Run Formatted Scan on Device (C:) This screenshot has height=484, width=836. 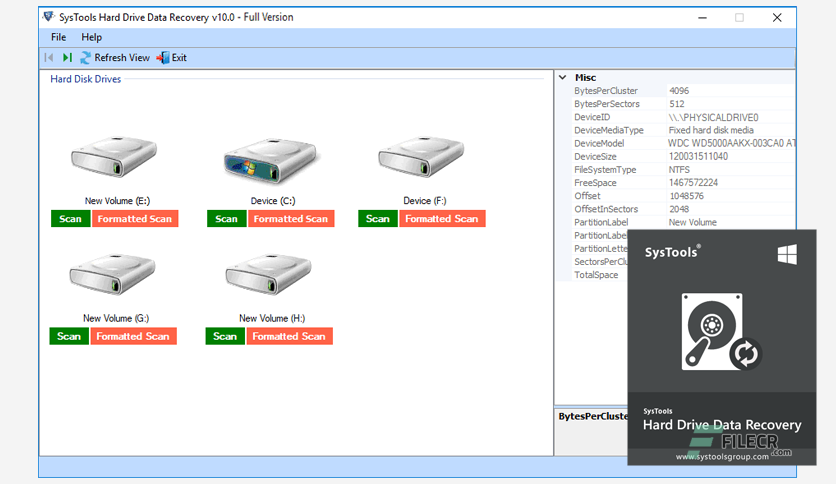(x=291, y=219)
